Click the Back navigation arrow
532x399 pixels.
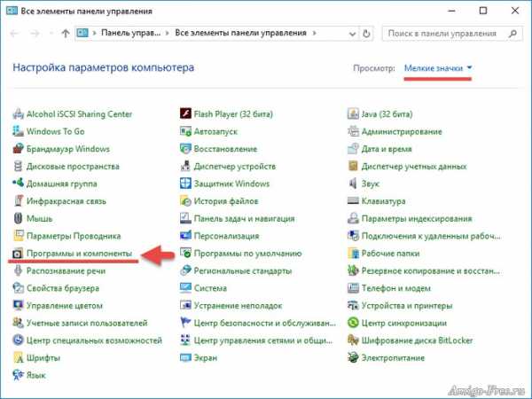(x=14, y=34)
